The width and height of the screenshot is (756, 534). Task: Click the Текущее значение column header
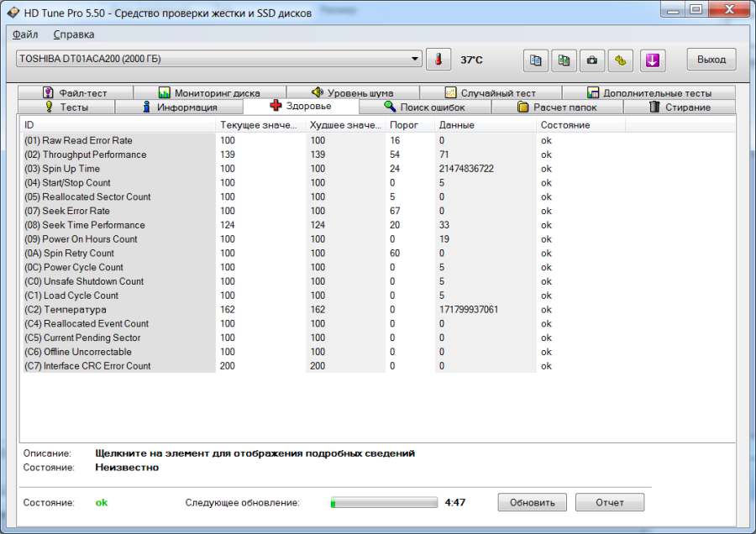point(260,125)
